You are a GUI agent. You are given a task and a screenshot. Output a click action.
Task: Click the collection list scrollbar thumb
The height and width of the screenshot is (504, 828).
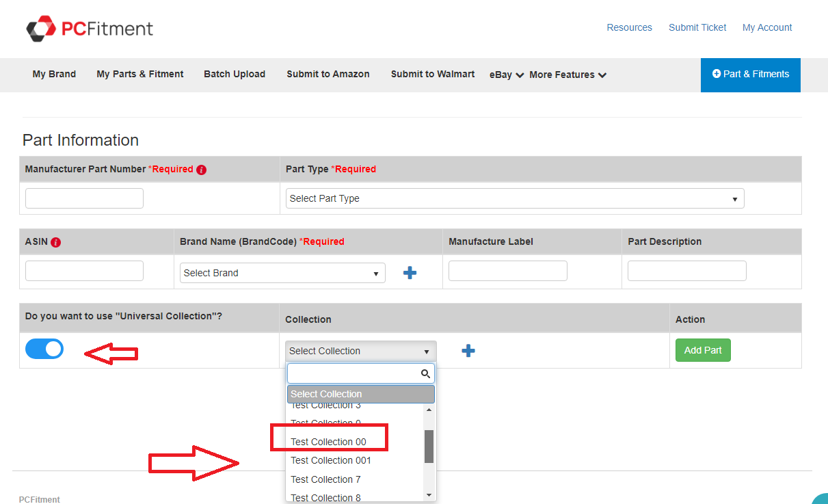[429, 446]
